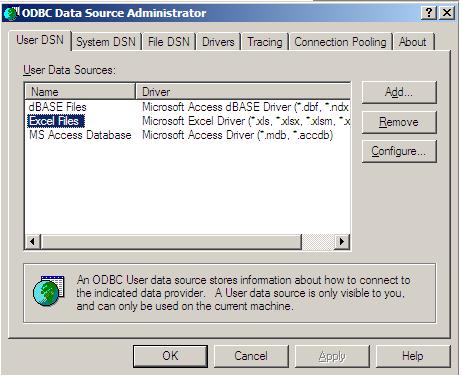The image size is (462, 377).
Task: Confirm with the OK button
Action: click(170, 356)
